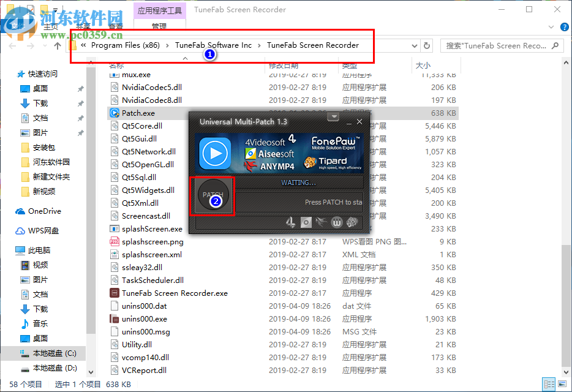
Task: Click the refresh icon beside the address bar
Action: (x=427, y=45)
